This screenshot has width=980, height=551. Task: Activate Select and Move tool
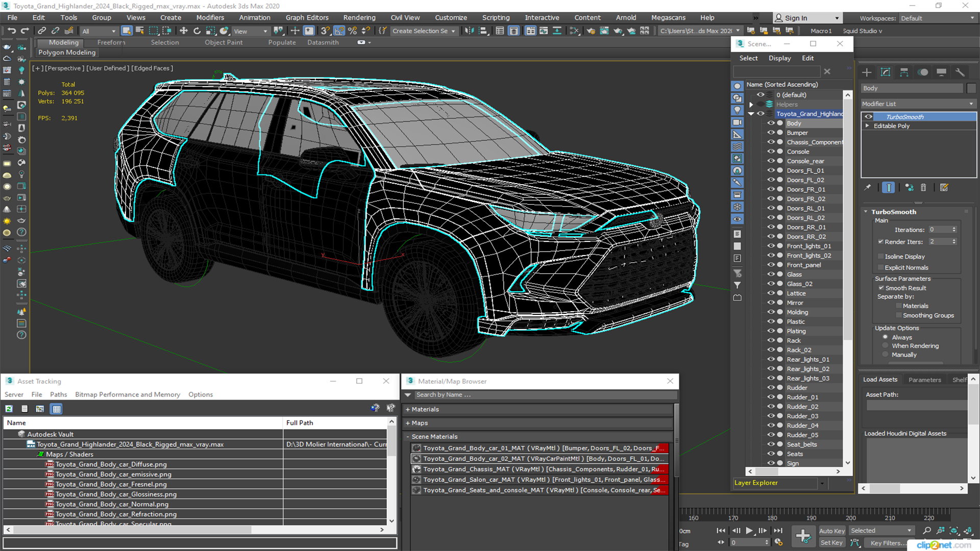[184, 31]
